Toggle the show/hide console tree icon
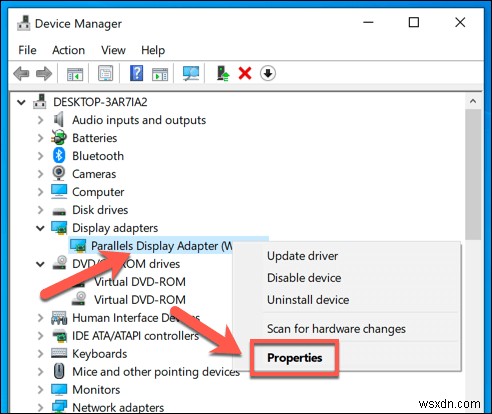Screen dimensions: 492x414 (75, 74)
